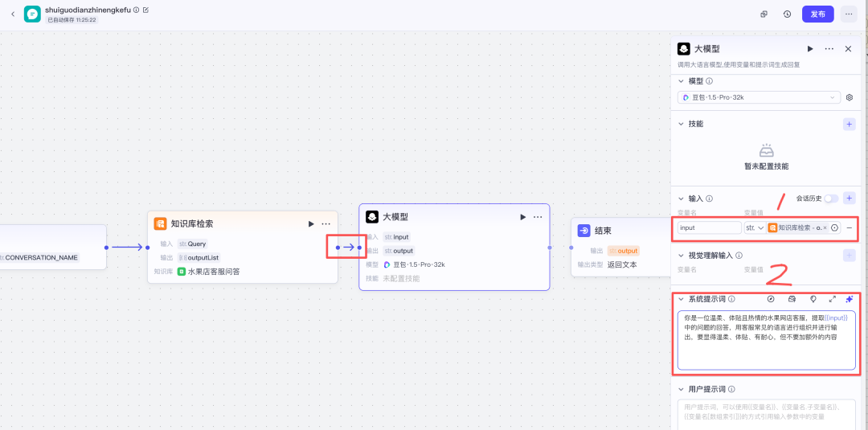
Task: Collapse the 输入 section
Action: pyautogui.click(x=682, y=198)
